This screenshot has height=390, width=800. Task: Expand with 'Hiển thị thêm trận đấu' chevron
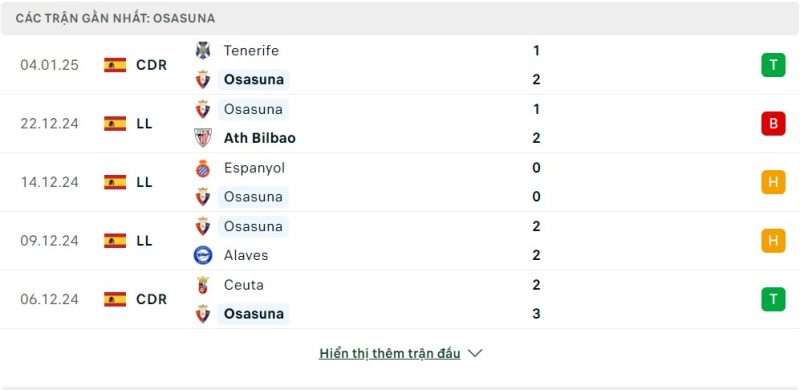coord(475,353)
